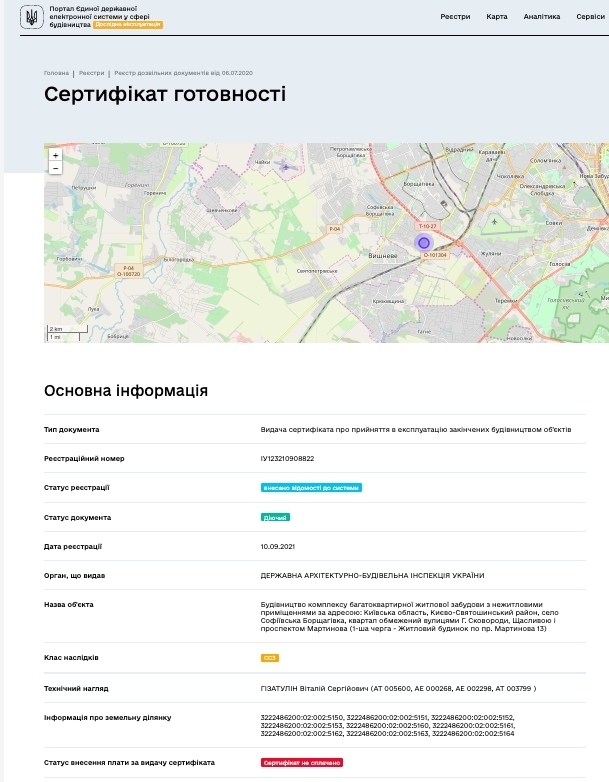The image size is (609, 782).
Task: Select registration number ІУ123210908822
Action: tap(287, 458)
